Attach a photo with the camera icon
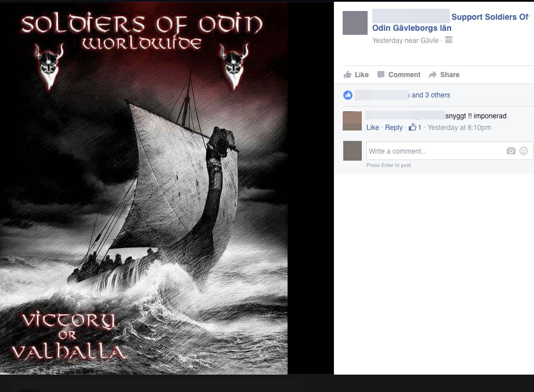534x392 pixels. (511, 151)
